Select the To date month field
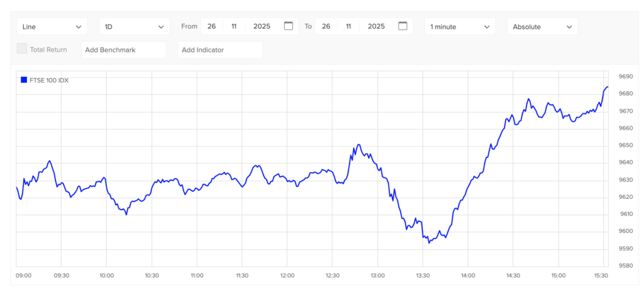 pos(348,26)
